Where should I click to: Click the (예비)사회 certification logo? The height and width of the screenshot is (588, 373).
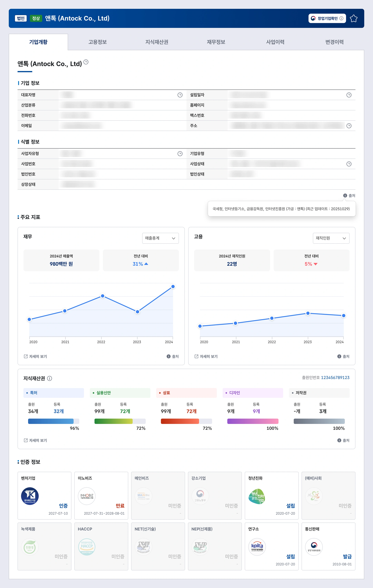314,496
